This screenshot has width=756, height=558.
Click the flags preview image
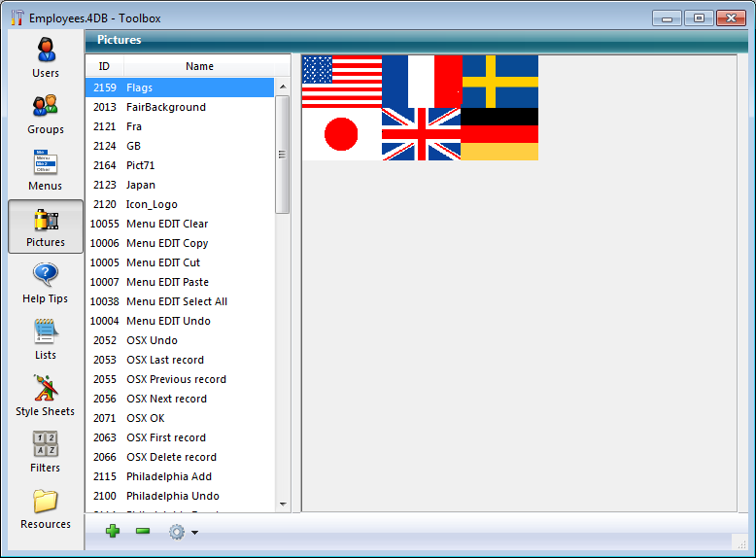pos(420,108)
